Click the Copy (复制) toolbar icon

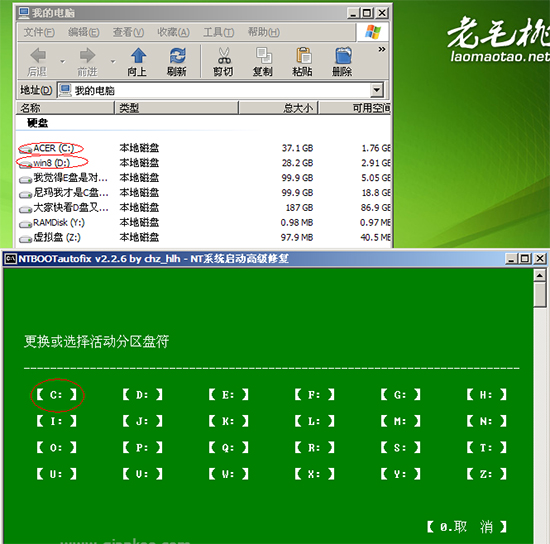[x=263, y=55]
